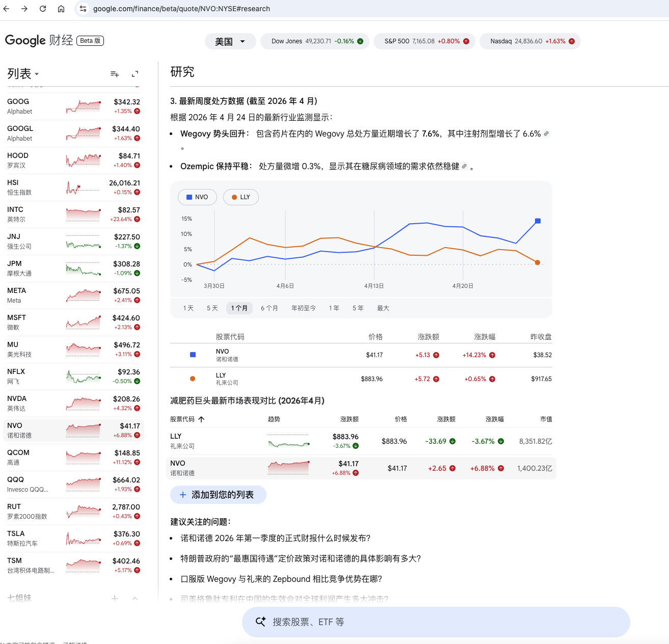
Task: Click the LLY trend sparkline in comparison table
Action: tap(289, 441)
